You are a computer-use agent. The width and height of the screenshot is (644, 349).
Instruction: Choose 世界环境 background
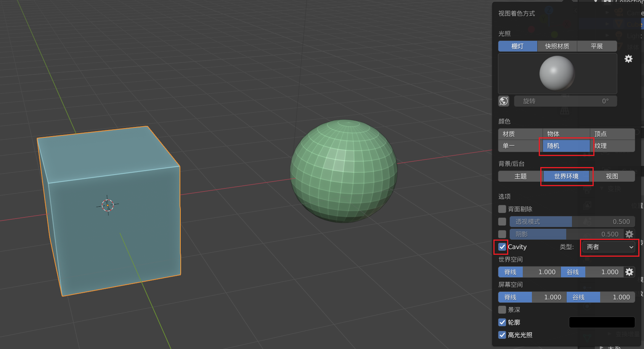(566, 176)
